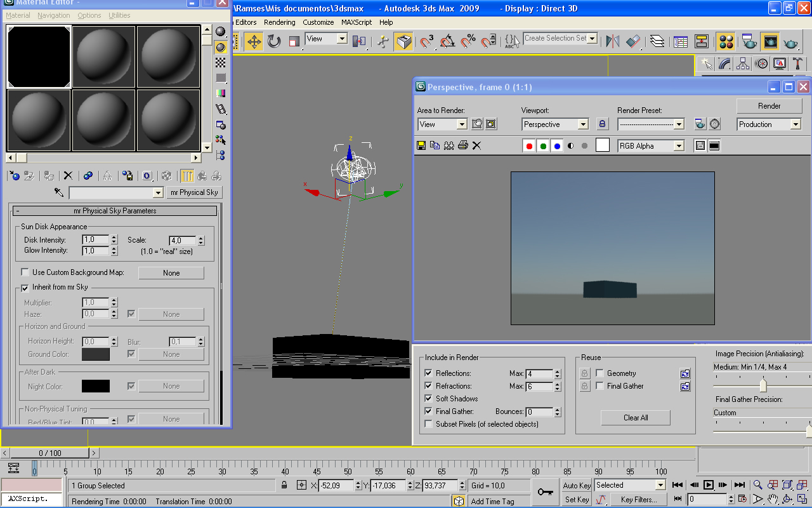Open Navigation menu in Material Editor

coord(54,15)
